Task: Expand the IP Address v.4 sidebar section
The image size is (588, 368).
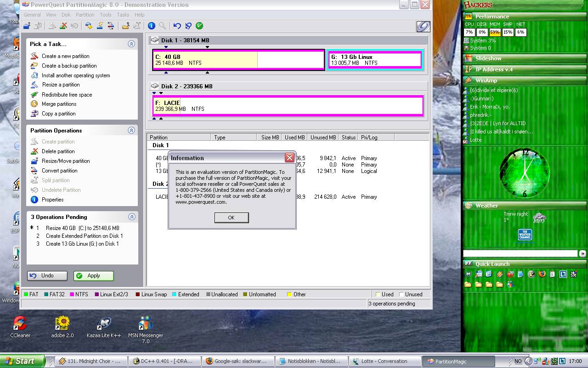Action: click(525, 69)
